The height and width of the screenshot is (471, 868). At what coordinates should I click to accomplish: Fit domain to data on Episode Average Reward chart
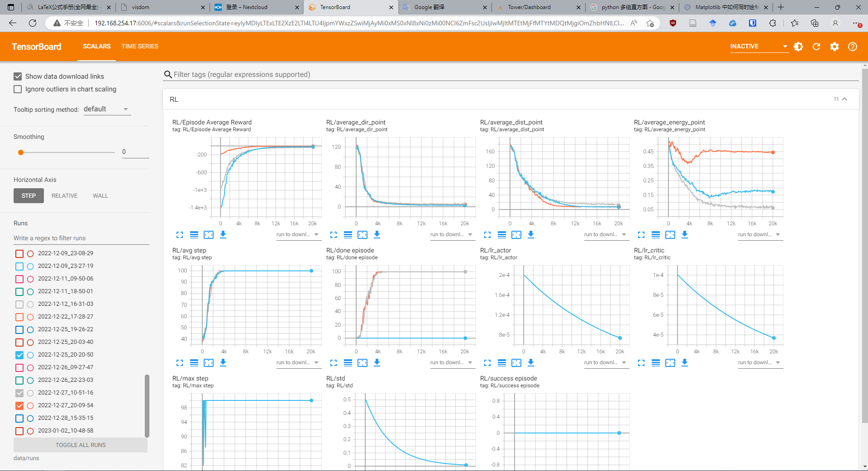[x=209, y=235]
